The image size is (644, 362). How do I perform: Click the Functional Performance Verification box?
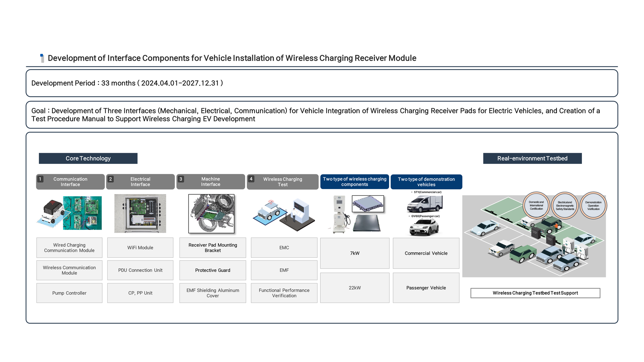click(284, 293)
